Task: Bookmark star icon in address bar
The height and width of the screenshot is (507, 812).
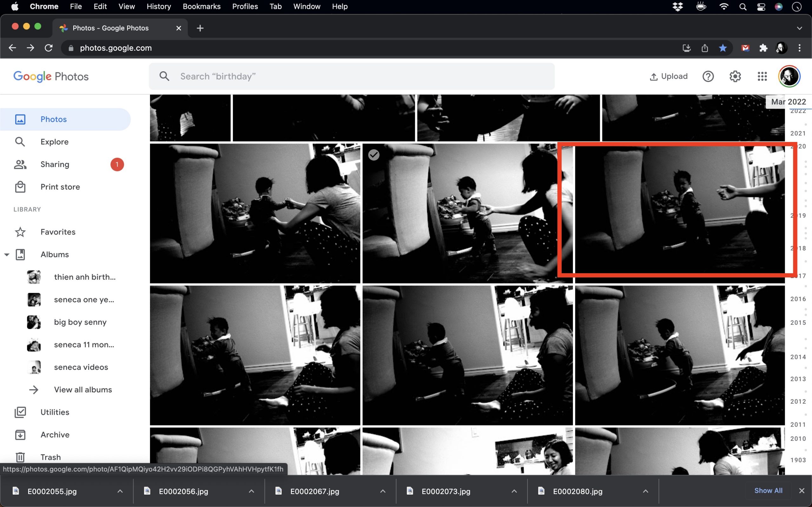Action: [723, 48]
